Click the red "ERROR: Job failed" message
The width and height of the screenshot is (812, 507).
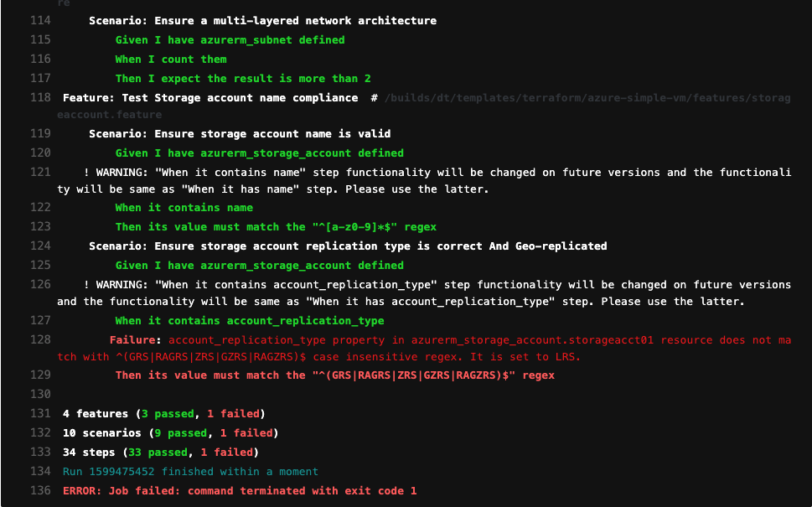tap(239, 490)
